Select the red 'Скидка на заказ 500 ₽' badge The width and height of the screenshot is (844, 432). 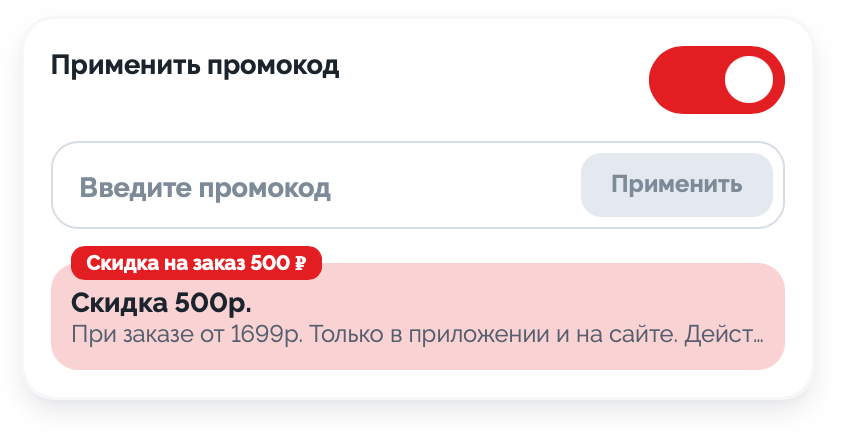click(x=196, y=263)
